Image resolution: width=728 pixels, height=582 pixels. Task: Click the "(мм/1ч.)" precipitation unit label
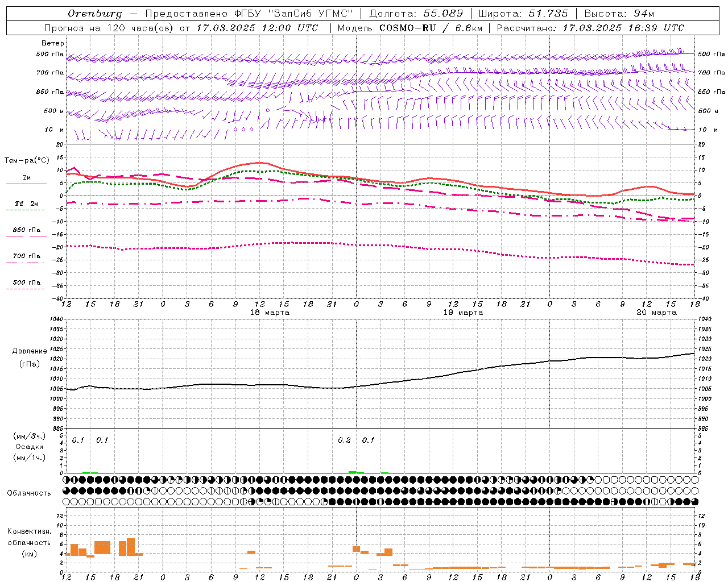(29, 458)
